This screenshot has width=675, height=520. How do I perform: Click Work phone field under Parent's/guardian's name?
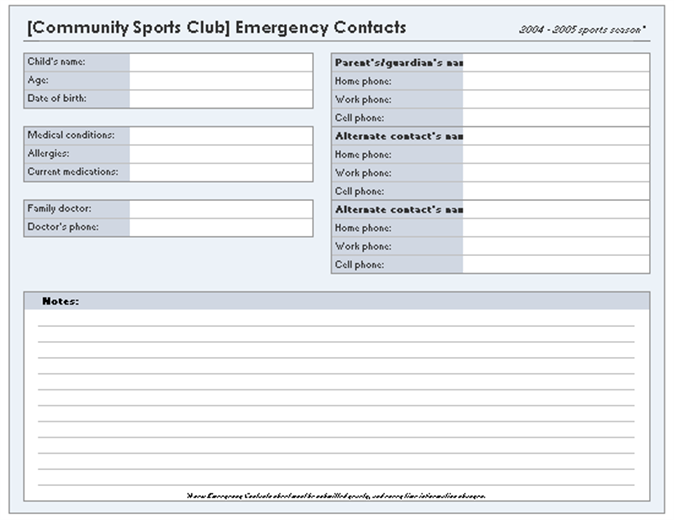[x=555, y=99]
